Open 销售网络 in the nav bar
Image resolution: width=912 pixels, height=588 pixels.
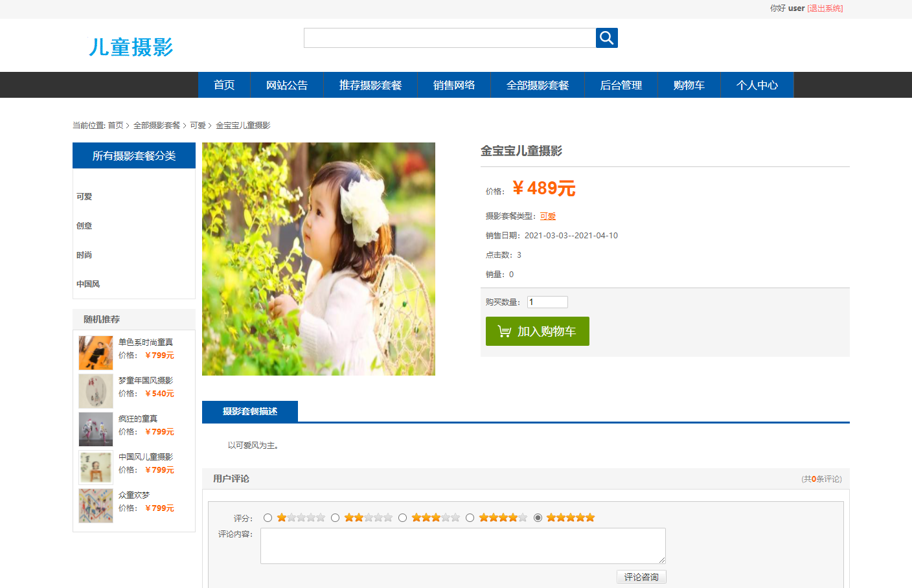click(454, 85)
